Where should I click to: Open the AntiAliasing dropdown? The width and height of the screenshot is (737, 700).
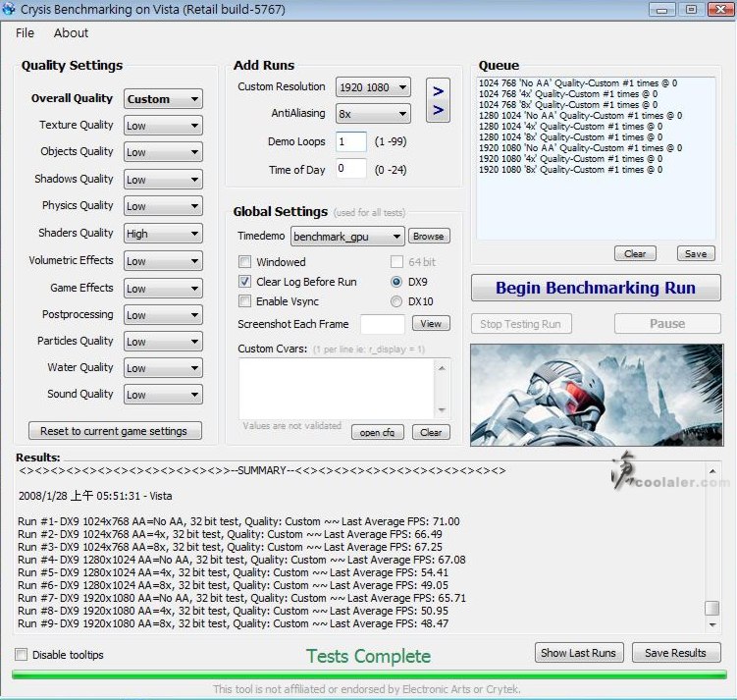373,114
